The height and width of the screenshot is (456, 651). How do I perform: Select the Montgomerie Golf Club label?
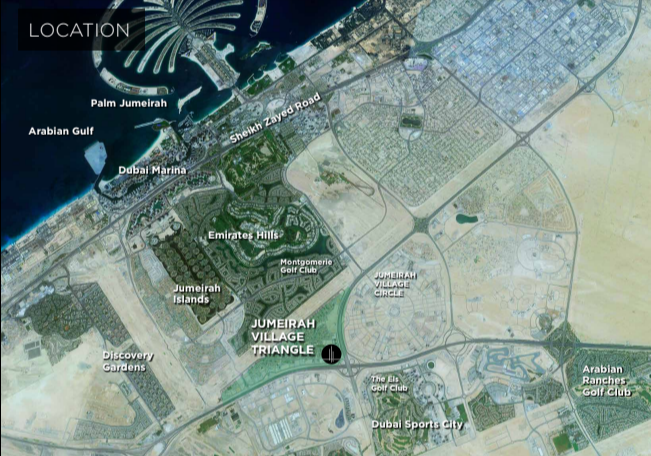(x=306, y=266)
